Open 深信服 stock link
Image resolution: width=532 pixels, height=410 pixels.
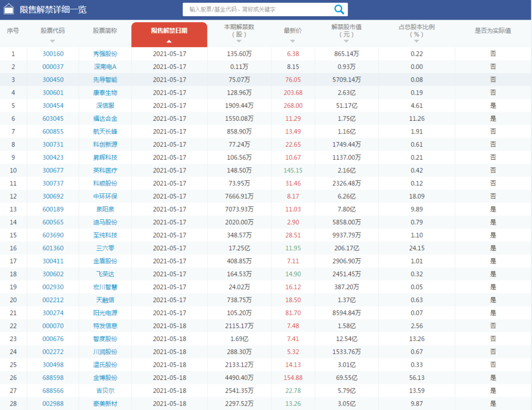pyautogui.click(x=105, y=105)
